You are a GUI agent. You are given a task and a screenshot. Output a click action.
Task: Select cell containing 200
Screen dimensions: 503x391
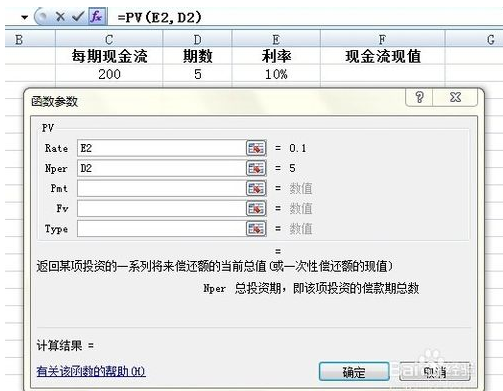coord(109,74)
